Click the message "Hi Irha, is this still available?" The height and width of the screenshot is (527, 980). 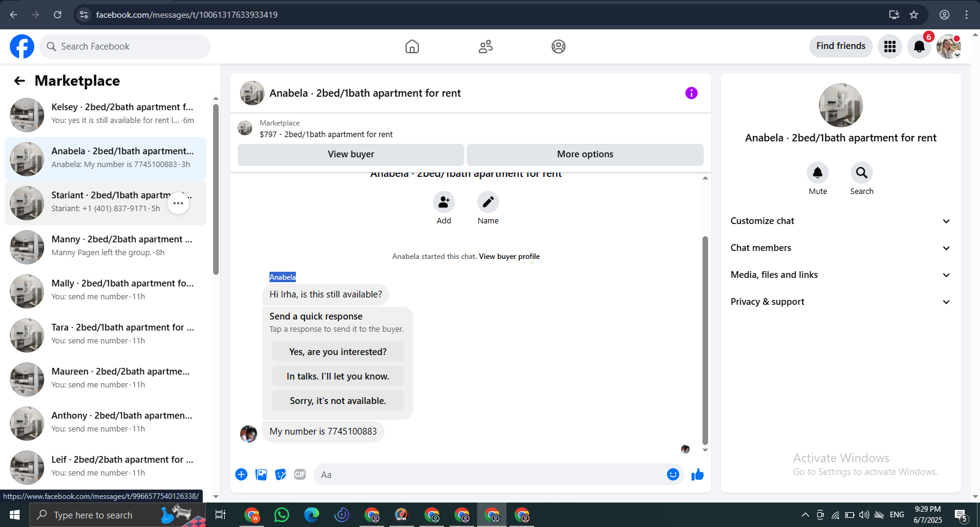[x=326, y=294]
